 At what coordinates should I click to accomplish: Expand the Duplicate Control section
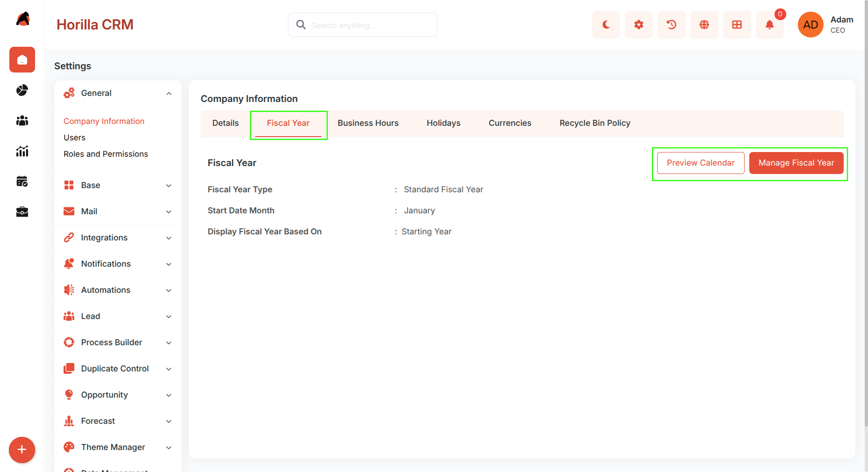point(118,369)
